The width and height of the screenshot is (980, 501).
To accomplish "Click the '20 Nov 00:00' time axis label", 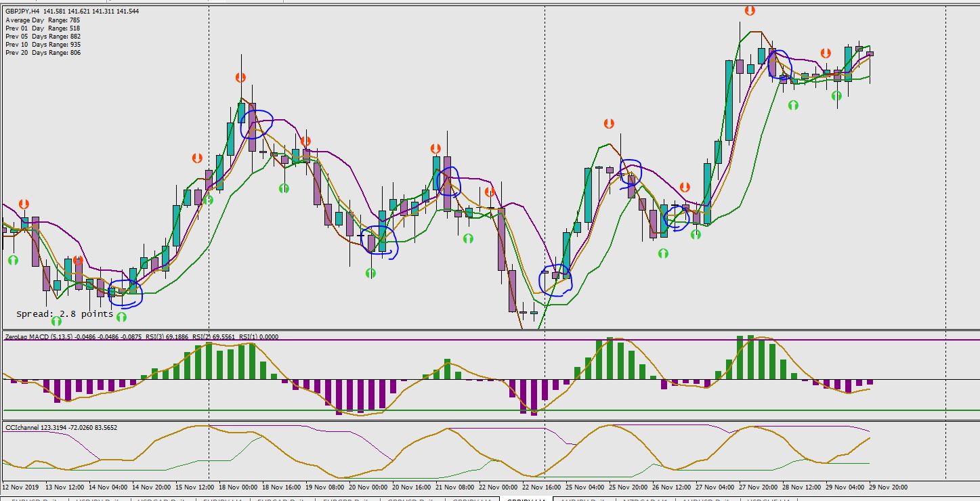I will click(x=369, y=487).
